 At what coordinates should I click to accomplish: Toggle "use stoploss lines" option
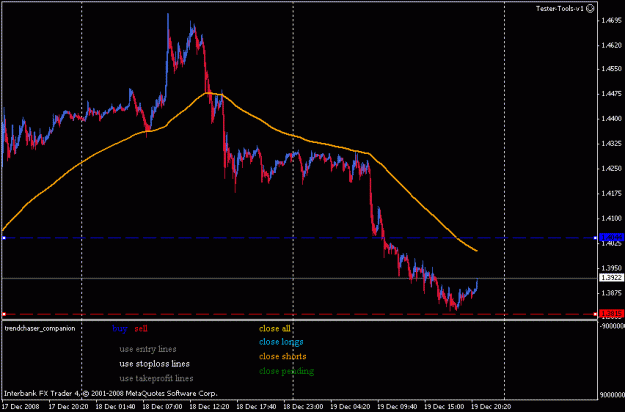coord(155,364)
